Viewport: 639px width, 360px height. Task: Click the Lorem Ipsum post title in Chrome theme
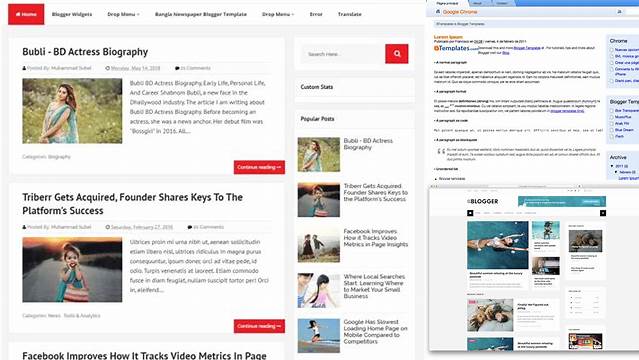click(x=448, y=37)
